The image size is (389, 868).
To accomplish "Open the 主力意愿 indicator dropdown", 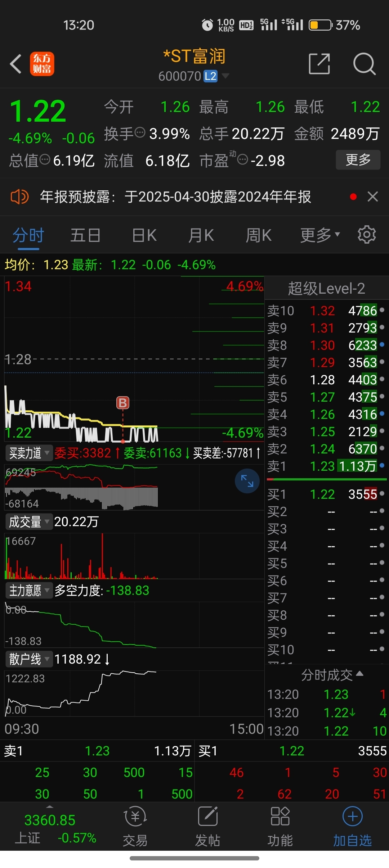I will 29,591.
